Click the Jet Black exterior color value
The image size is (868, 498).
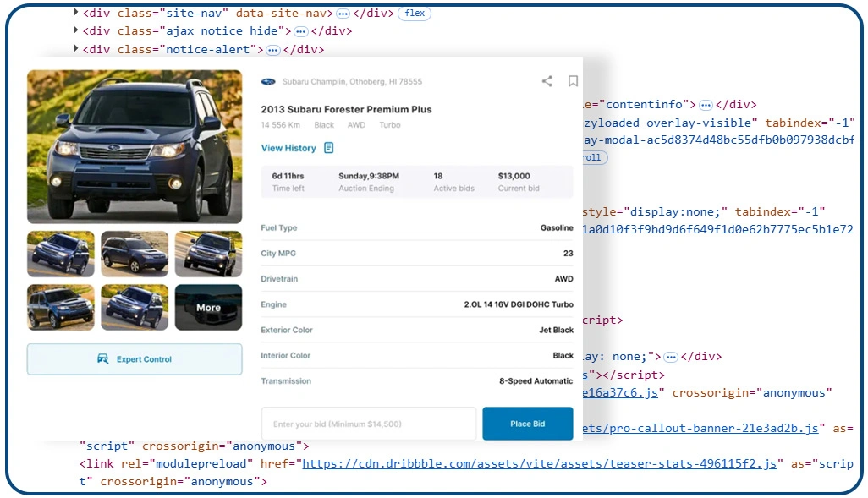[x=557, y=330]
